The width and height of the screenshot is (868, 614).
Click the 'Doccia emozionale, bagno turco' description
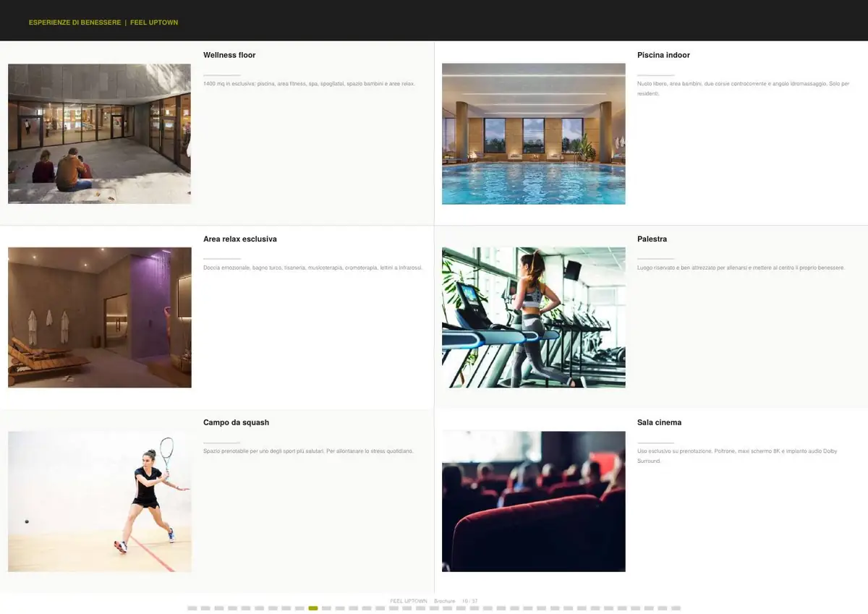coord(312,268)
